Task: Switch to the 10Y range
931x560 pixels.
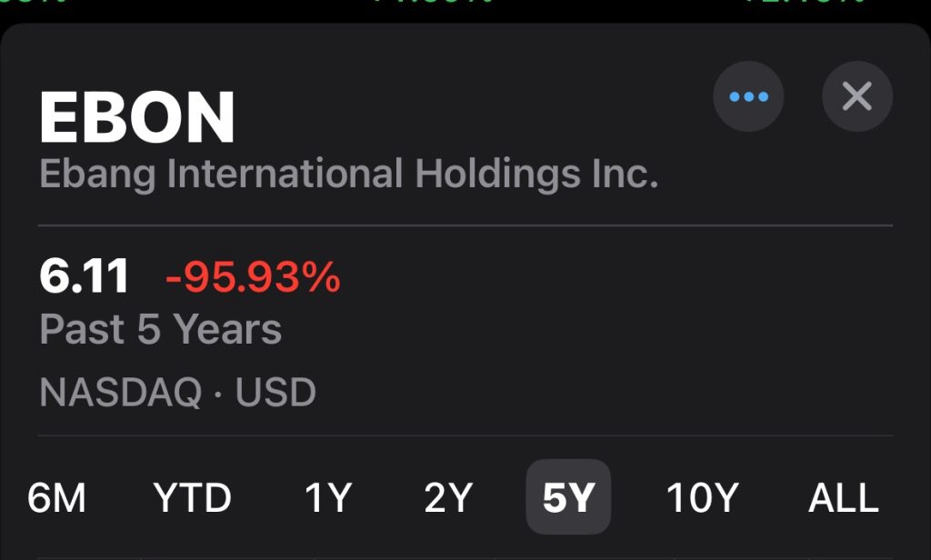Action: pos(702,498)
